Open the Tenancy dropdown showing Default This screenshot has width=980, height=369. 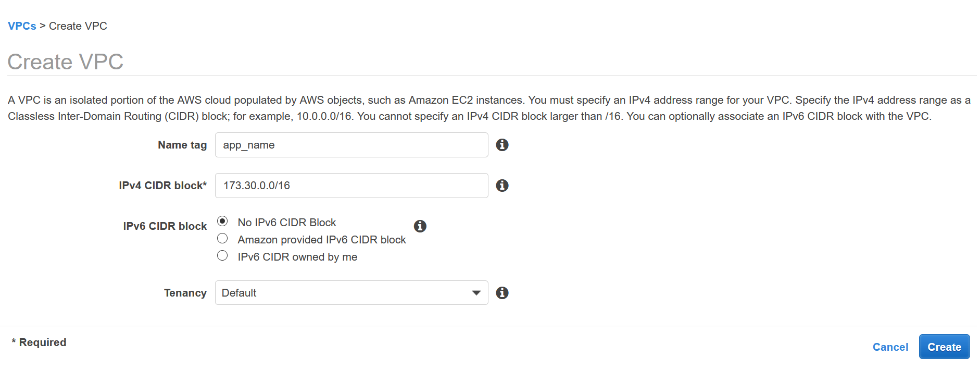(344, 293)
